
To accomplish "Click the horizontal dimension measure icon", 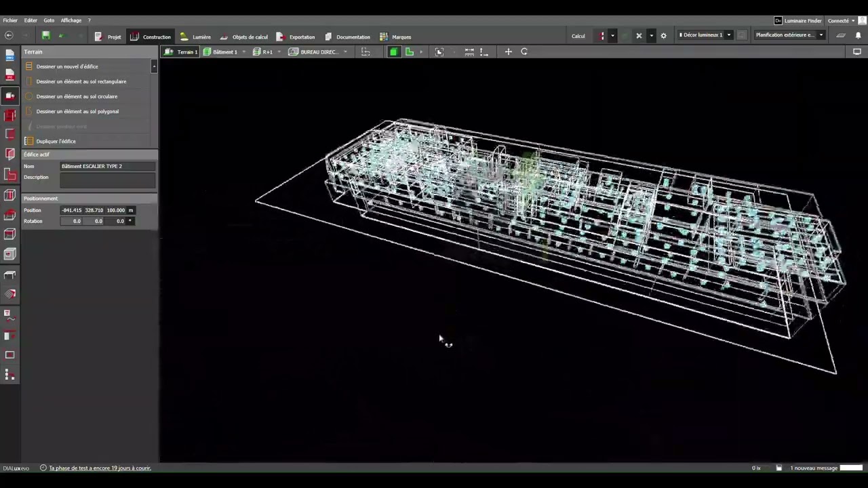I will 469,52.
